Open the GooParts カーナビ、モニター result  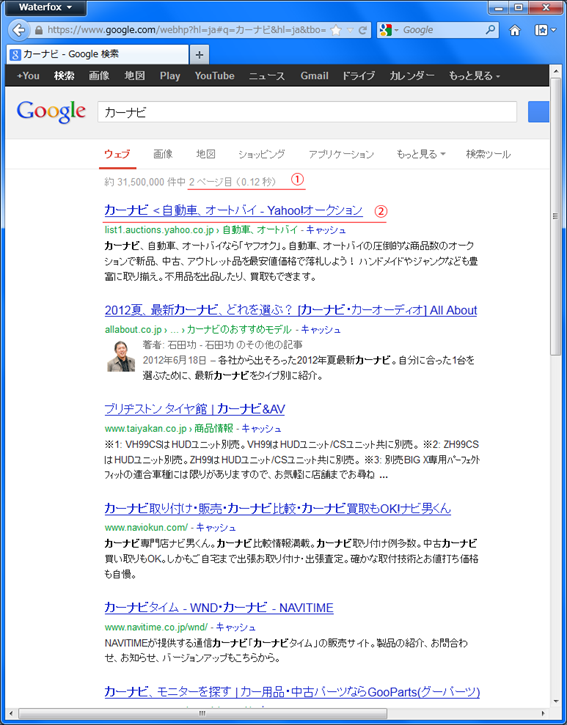tap(292, 692)
